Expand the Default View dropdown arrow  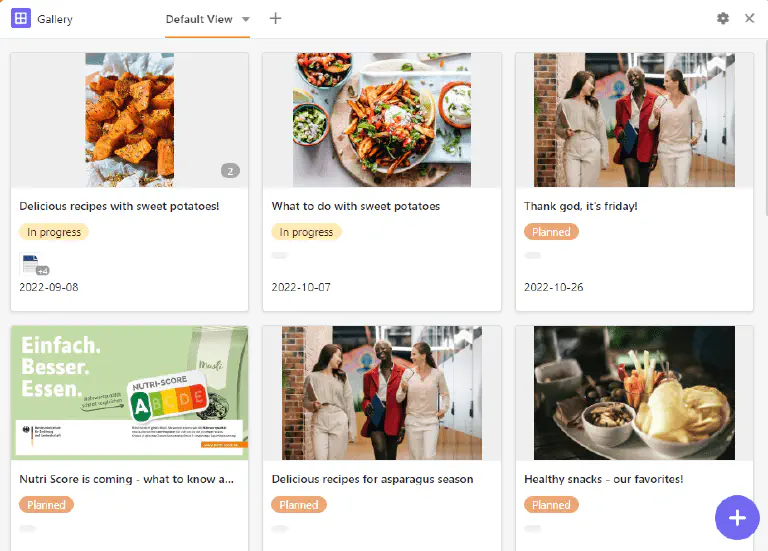(x=246, y=19)
